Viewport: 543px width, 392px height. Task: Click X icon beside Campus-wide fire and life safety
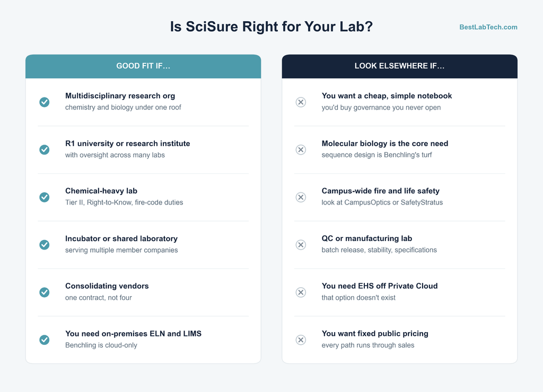(x=301, y=197)
